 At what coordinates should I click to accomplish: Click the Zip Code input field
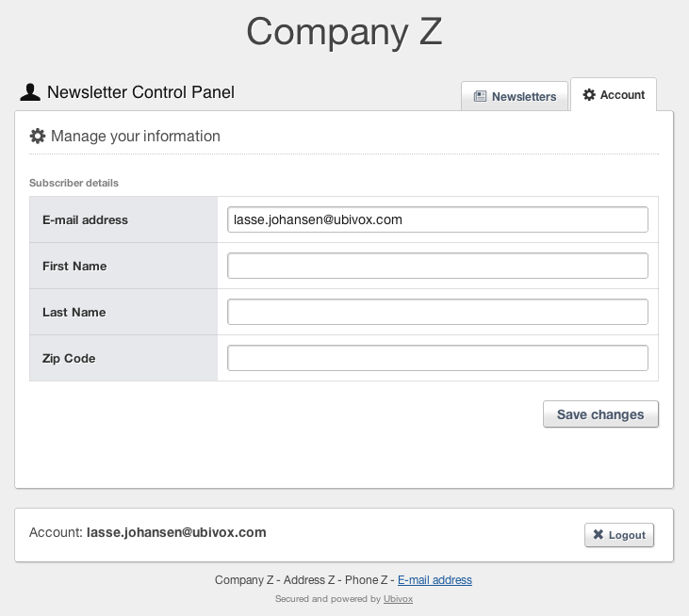[x=437, y=358]
